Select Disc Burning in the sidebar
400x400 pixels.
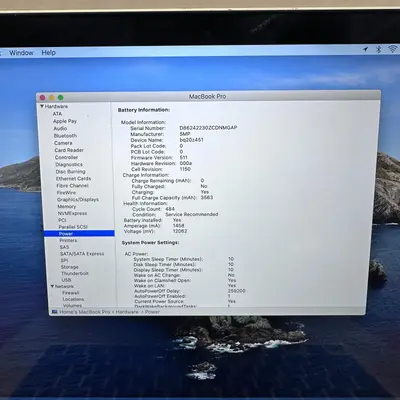coord(71,172)
